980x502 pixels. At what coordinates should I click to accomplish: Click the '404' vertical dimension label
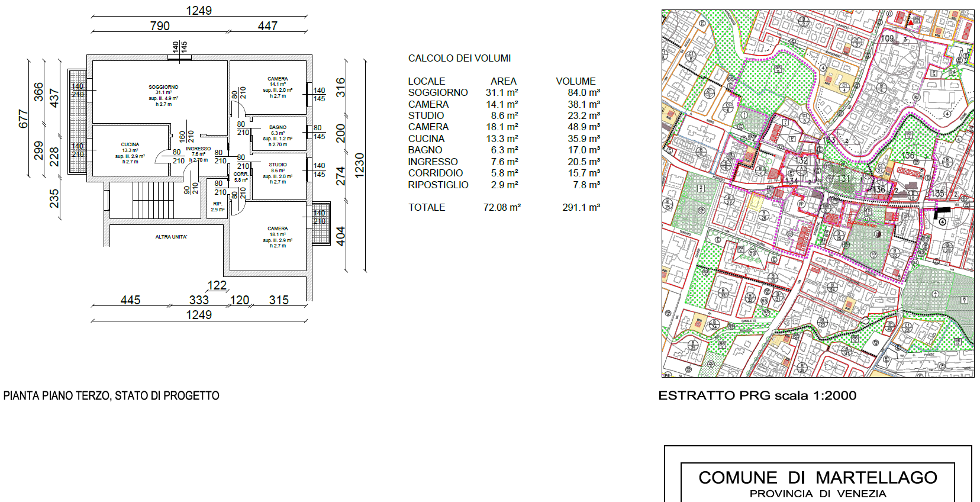[340, 236]
